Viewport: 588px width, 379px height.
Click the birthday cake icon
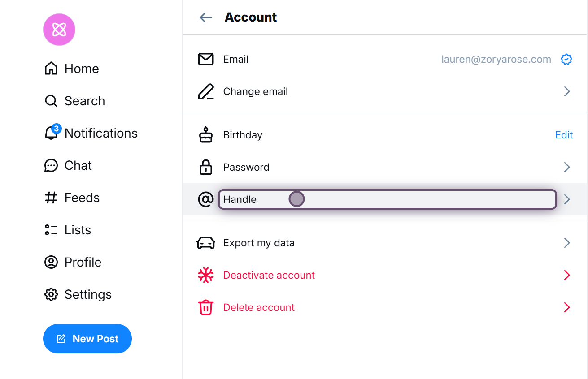pyautogui.click(x=206, y=135)
